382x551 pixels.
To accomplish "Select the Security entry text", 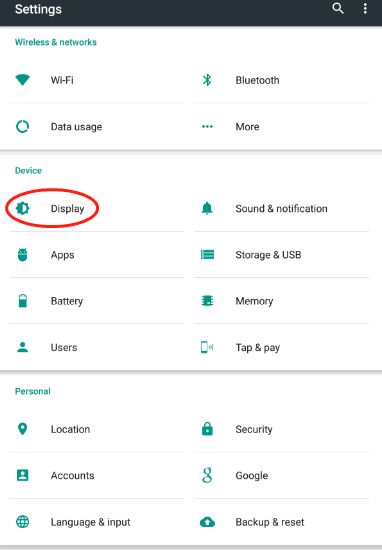I will (254, 429).
